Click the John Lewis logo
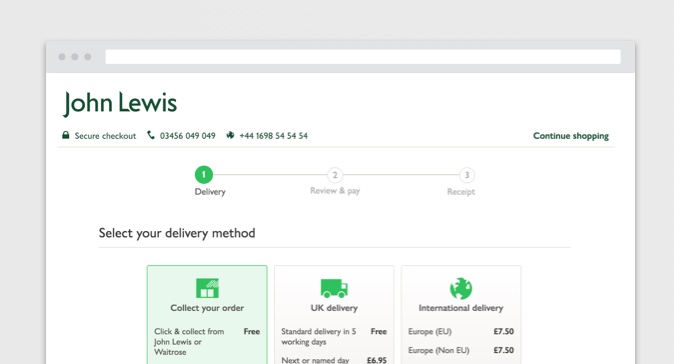674x364 pixels. pyautogui.click(x=120, y=103)
